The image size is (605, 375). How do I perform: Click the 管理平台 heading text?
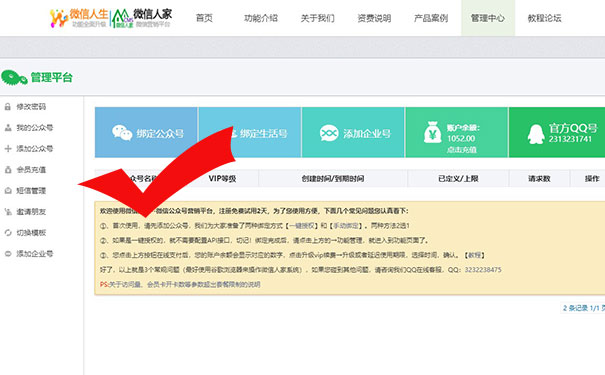pyautogui.click(x=51, y=78)
